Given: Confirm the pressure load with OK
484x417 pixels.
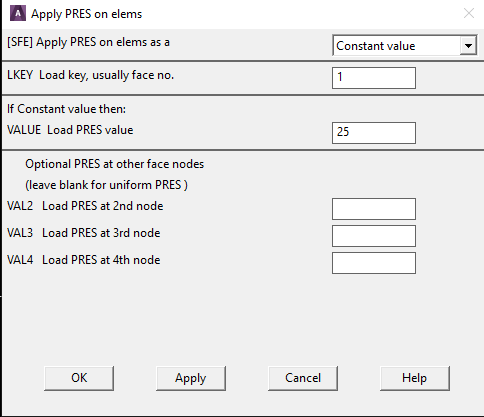Looking at the screenshot, I should (x=79, y=378).
